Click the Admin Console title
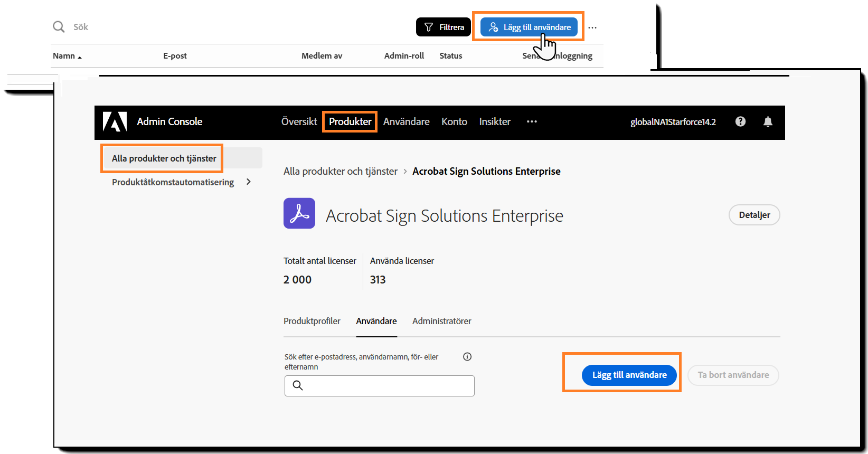Screen dimensions: 868x454 tap(169, 121)
